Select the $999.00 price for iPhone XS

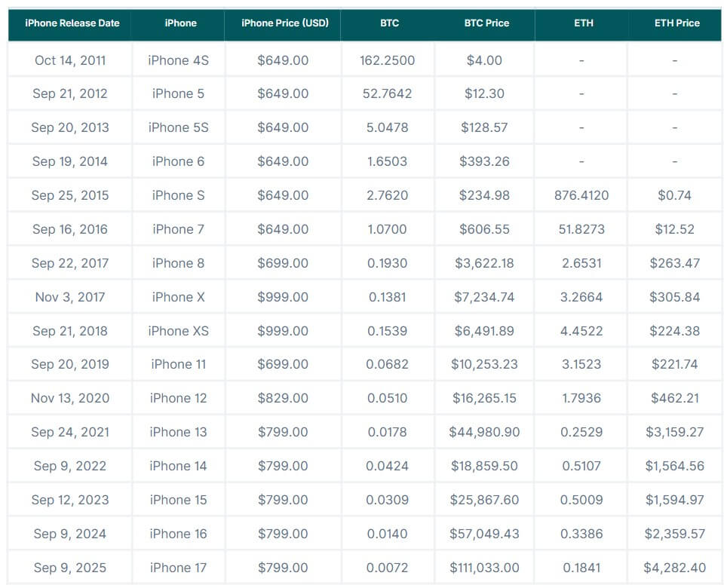point(284,330)
